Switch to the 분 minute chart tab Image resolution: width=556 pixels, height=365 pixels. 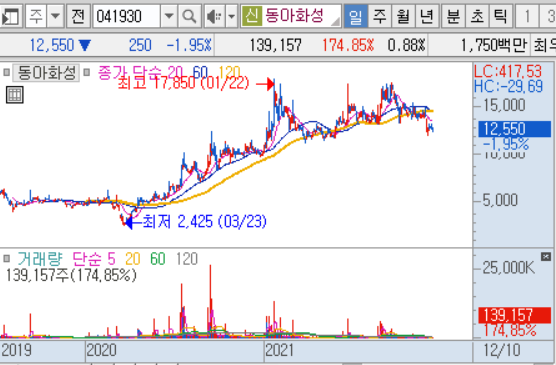453,16
